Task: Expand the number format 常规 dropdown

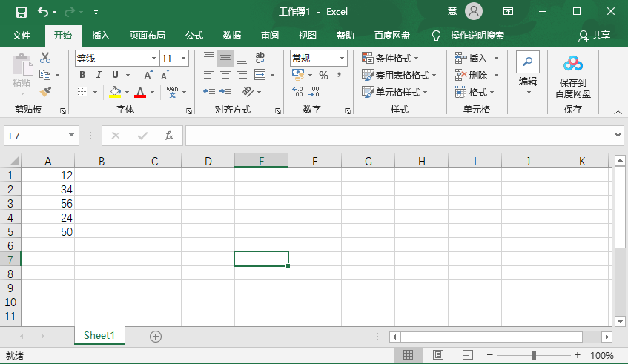Action: pos(342,58)
